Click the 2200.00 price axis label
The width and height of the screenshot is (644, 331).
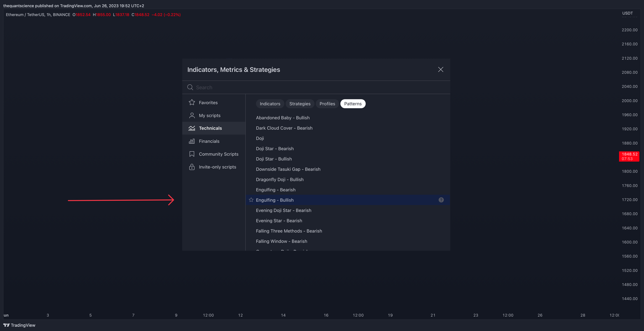630,30
